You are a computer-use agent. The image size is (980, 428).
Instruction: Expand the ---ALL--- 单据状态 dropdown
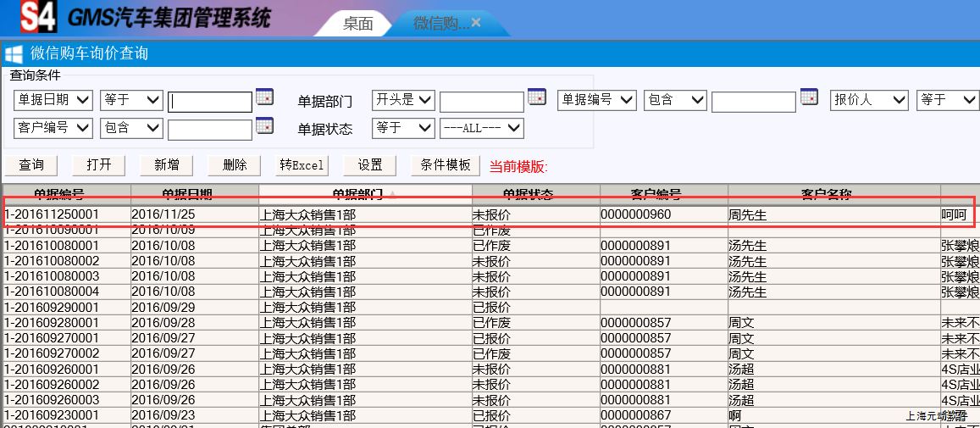pyautogui.click(x=481, y=128)
